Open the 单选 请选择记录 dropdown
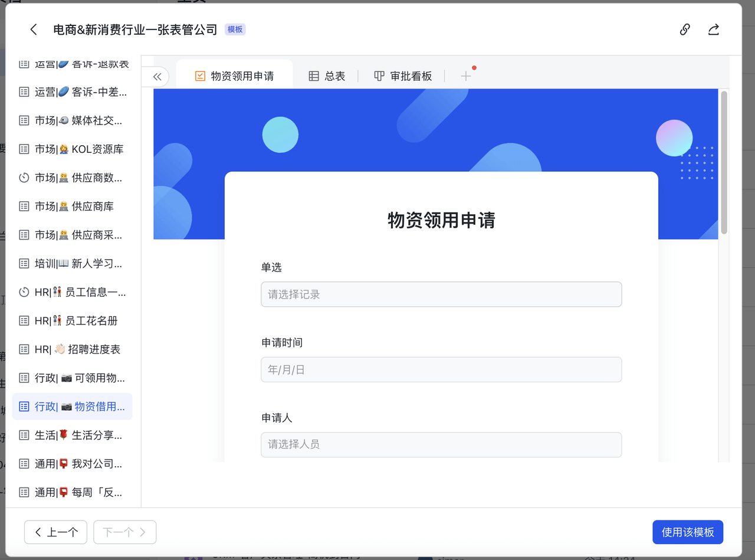Viewport: 755px width, 560px height. pyautogui.click(x=441, y=294)
